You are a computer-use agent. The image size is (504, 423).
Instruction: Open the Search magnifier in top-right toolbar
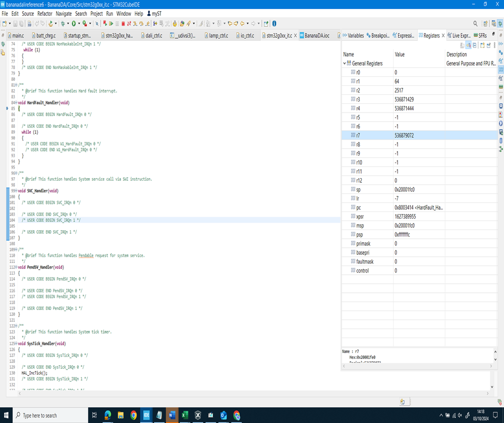pyautogui.click(x=475, y=24)
